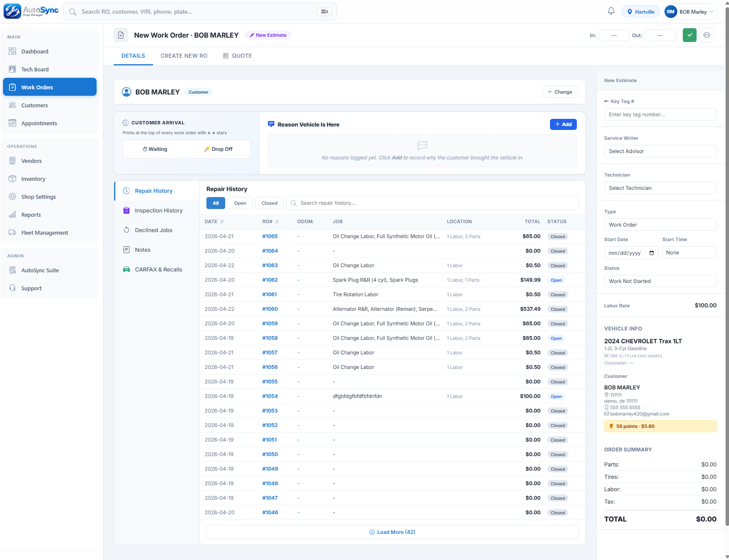Click the New Estimate badge
Screen dimensions: 729x560
click(268, 35)
